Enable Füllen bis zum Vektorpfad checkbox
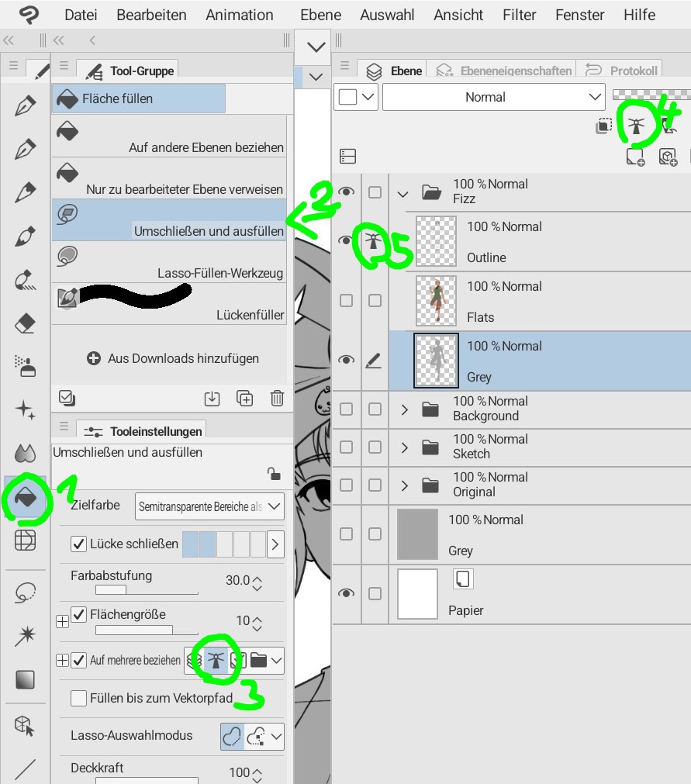 [x=78, y=698]
